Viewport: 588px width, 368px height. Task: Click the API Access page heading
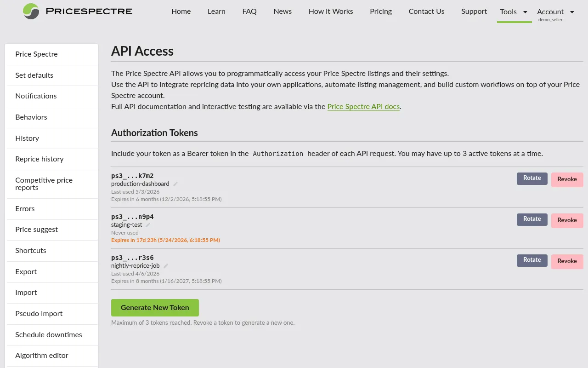(x=142, y=51)
